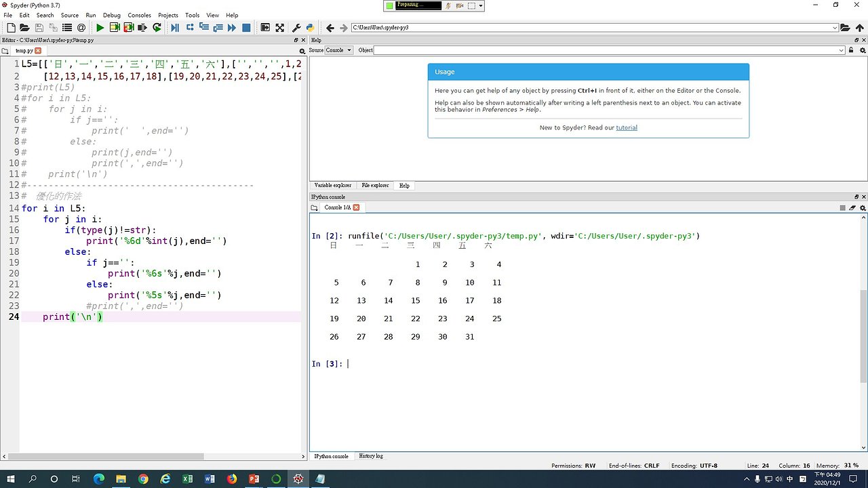This screenshot has width=868, height=488.
Task: Stop debugging with the blue square icon
Action: (246, 28)
